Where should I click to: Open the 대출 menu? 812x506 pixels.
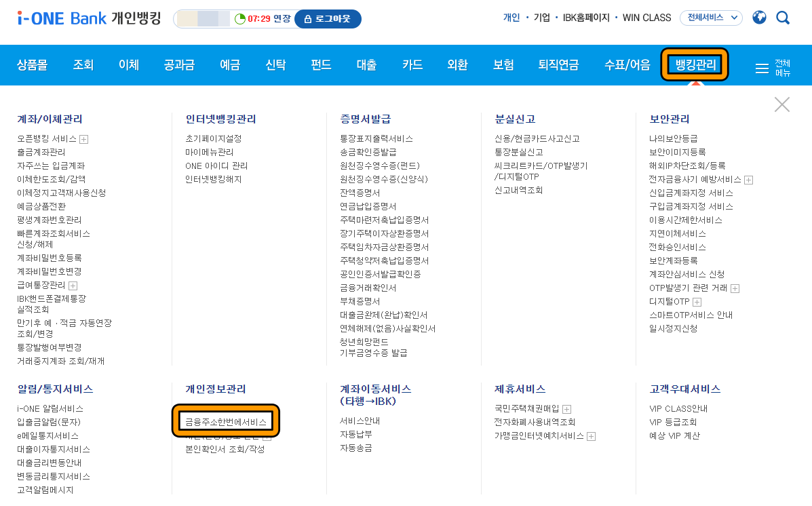pos(366,64)
